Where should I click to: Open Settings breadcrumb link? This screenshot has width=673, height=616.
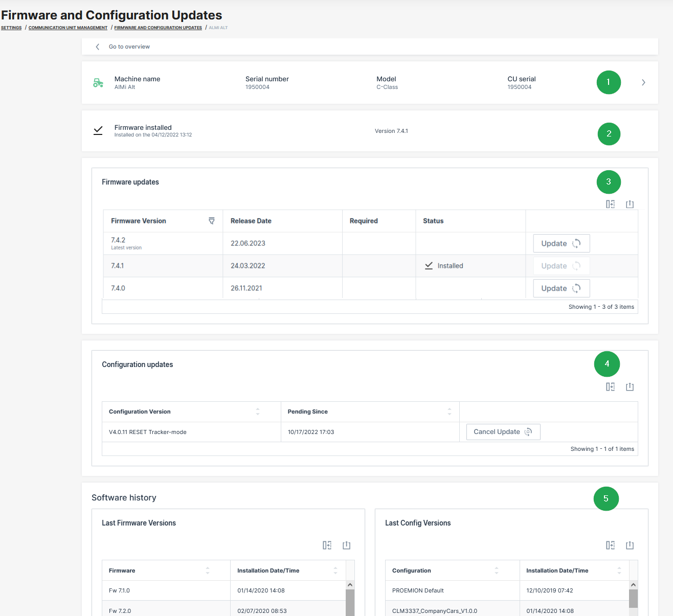tap(11, 28)
